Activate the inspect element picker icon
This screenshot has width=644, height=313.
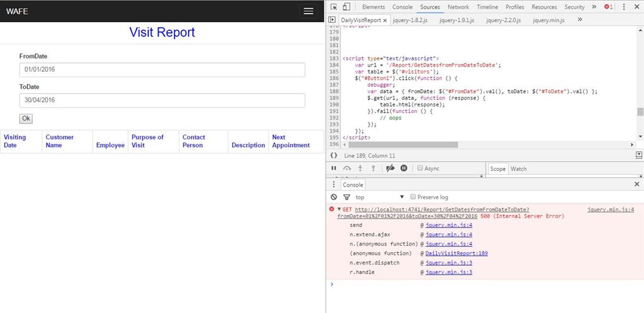click(333, 7)
